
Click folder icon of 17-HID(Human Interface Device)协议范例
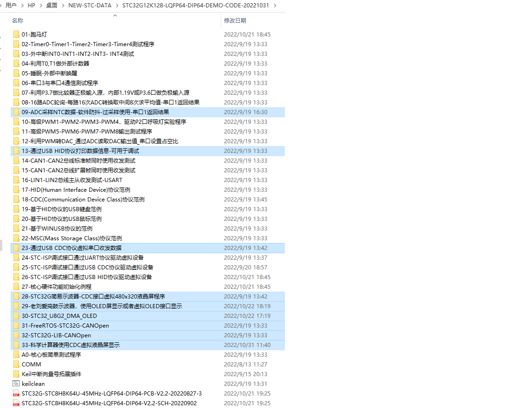[x=16, y=189]
